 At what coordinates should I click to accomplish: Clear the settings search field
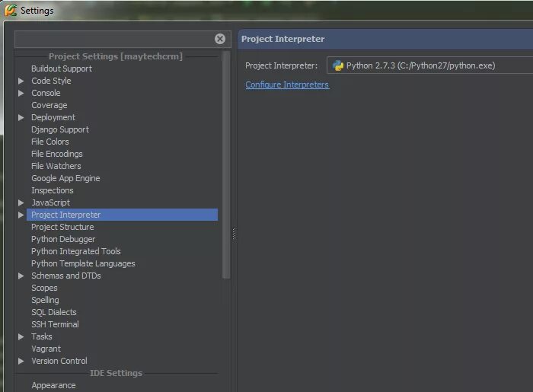pos(220,39)
